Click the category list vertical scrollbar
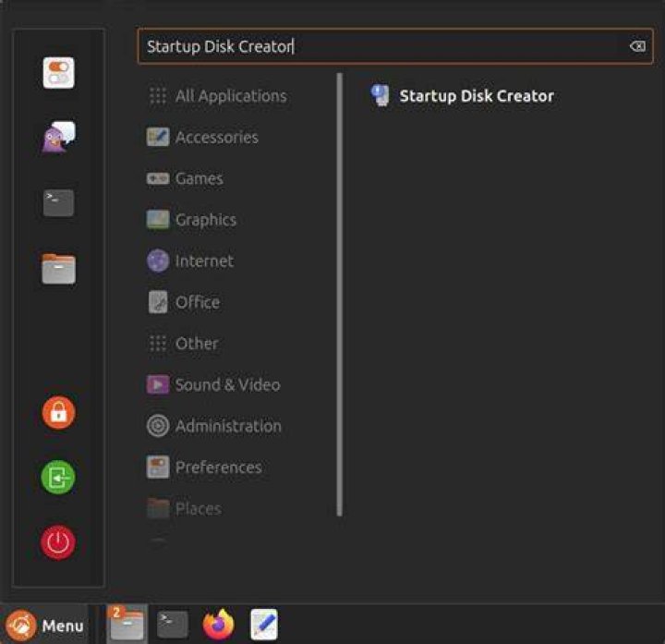The height and width of the screenshot is (644, 665). (339, 295)
